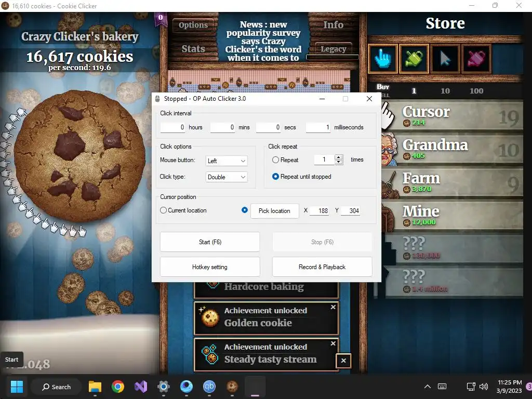Screen dimensions: 532x399
Task: Open the Legacy menu in Cookie Clicker
Action: [333, 49]
